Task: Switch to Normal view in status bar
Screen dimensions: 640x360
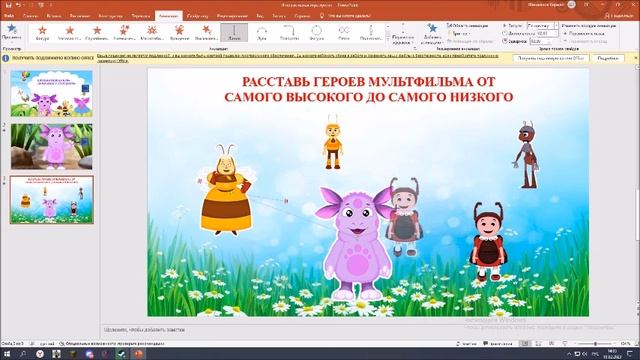Action: coord(525,344)
